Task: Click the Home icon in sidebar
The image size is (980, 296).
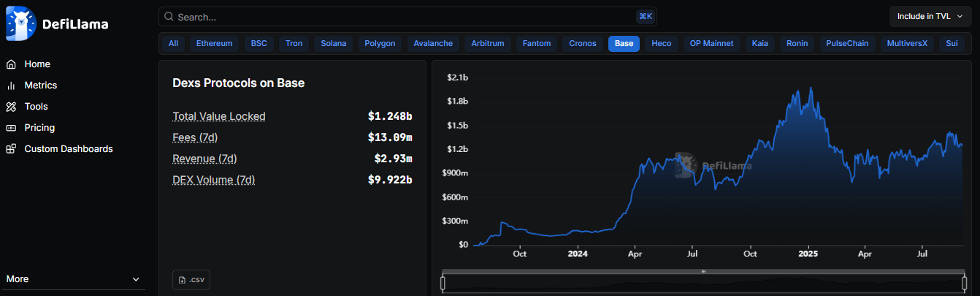Action: [x=11, y=64]
